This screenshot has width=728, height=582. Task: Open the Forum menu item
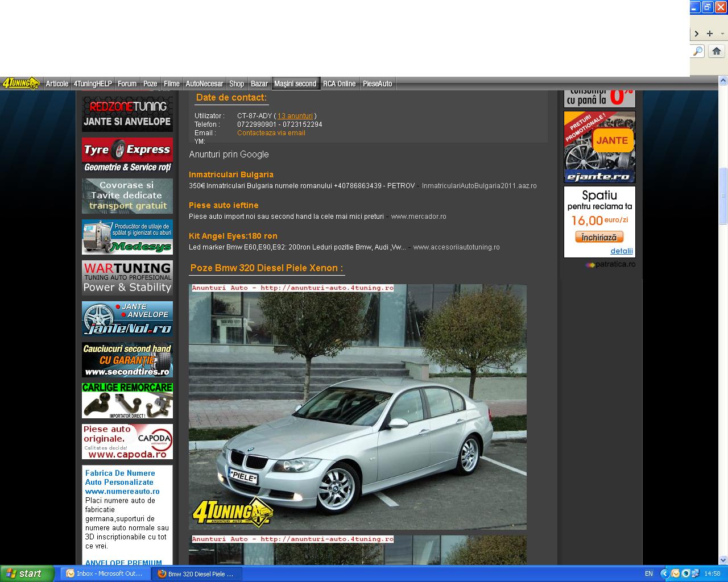(127, 84)
